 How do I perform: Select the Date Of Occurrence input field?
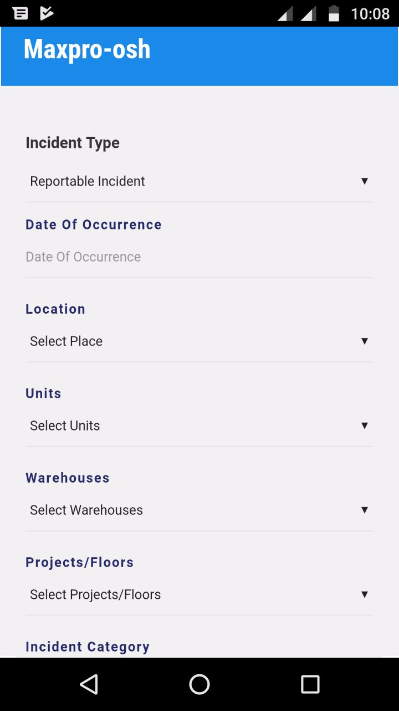[200, 257]
